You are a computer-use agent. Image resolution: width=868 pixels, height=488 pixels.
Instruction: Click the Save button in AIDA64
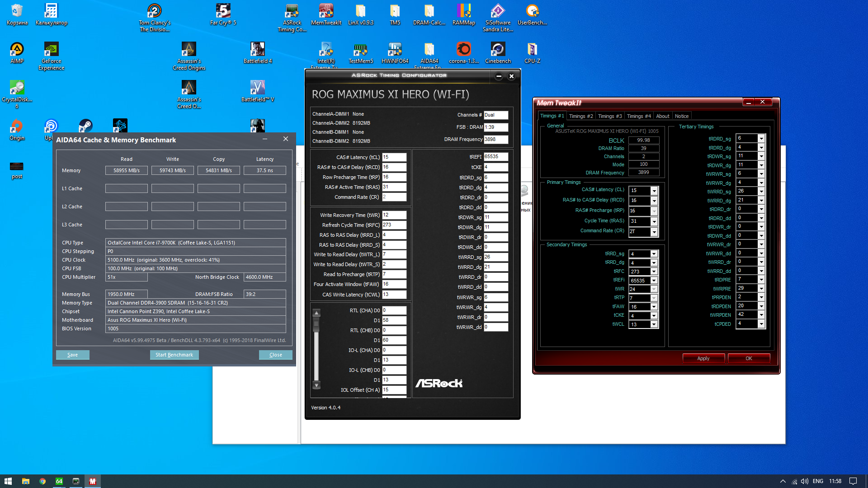tap(72, 355)
